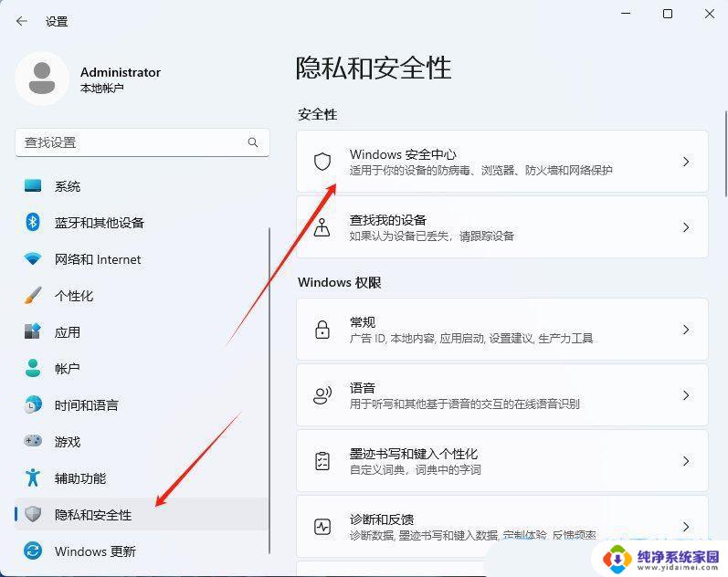
Task: Open 蓝牙和其他设备 in the sidebar
Action: [99, 223]
